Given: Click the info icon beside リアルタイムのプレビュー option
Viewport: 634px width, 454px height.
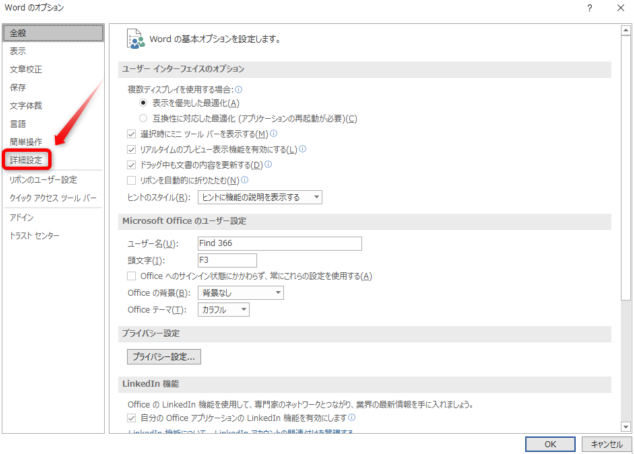Looking at the screenshot, I should [x=302, y=149].
